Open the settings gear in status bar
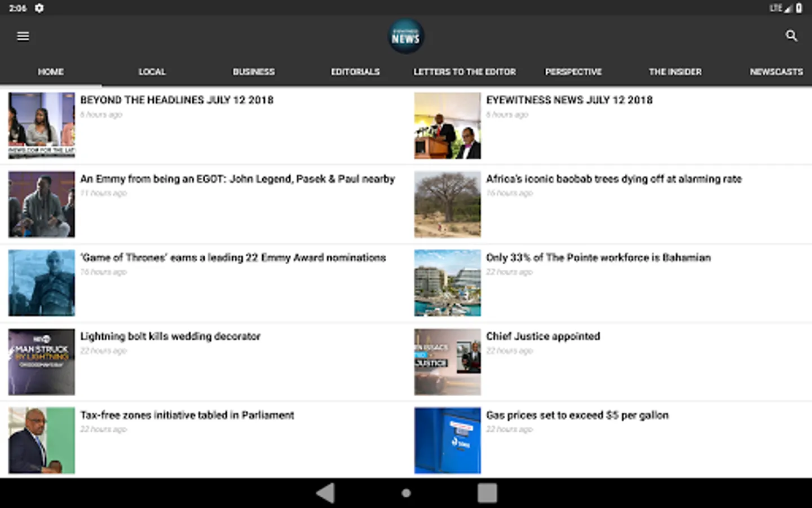 pos(39,8)
